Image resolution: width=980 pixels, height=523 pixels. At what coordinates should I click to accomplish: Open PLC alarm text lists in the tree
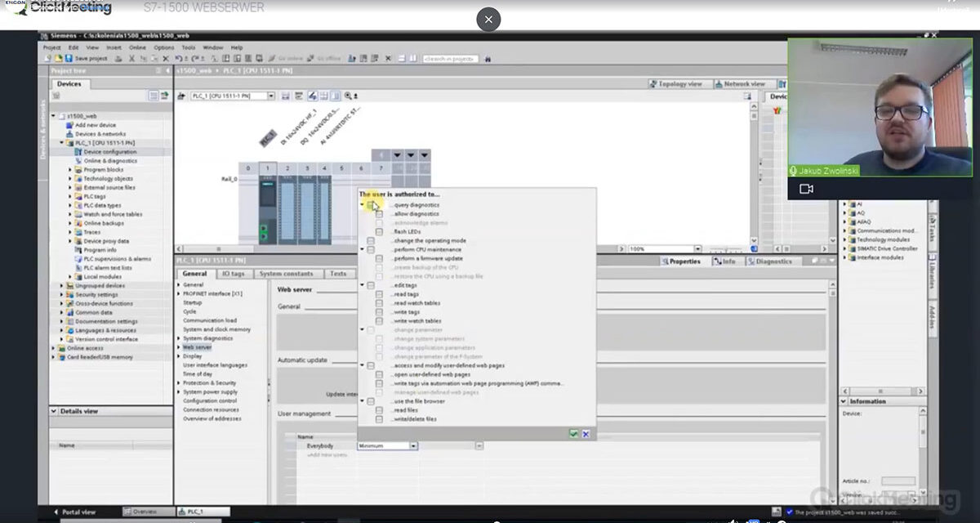104,268
